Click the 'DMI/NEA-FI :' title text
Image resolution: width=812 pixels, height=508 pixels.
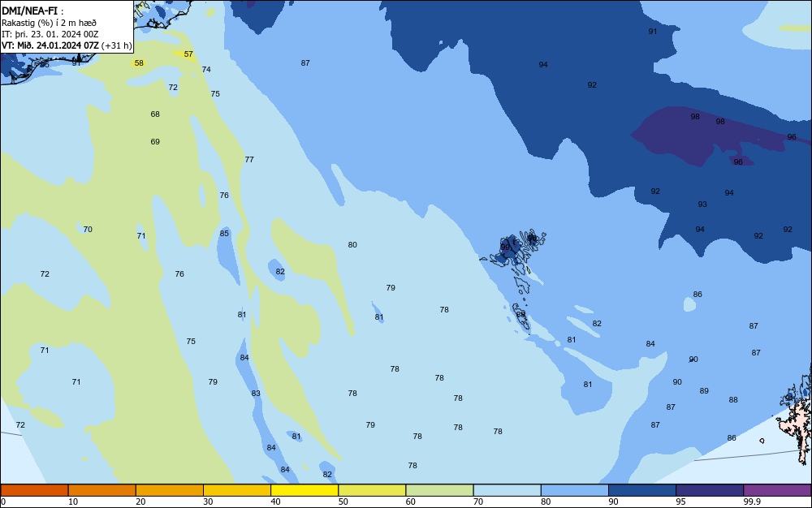pos(32,11)
